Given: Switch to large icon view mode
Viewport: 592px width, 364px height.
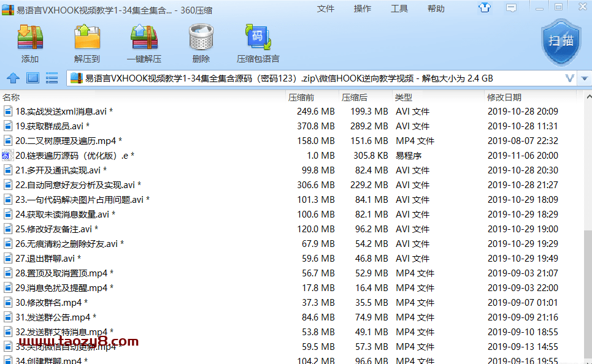Looking at the screenshot, I should click(x=33, y=78).
